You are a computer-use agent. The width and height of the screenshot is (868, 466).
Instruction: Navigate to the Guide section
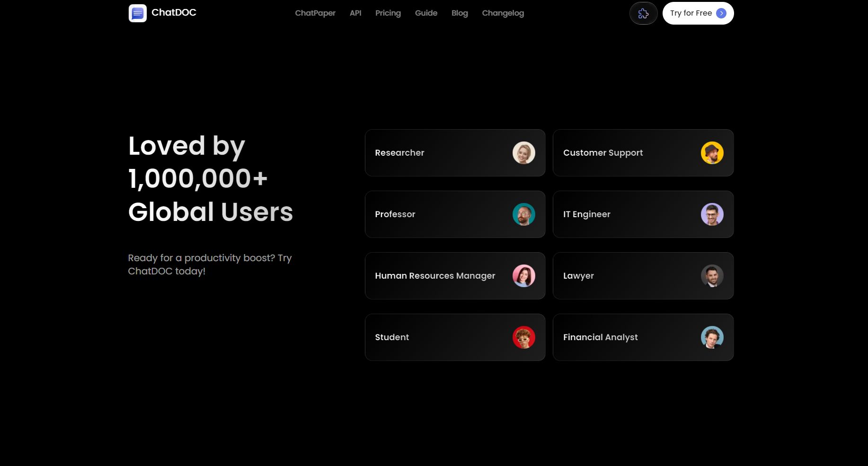pyautogui.click(x=426, y=13)
